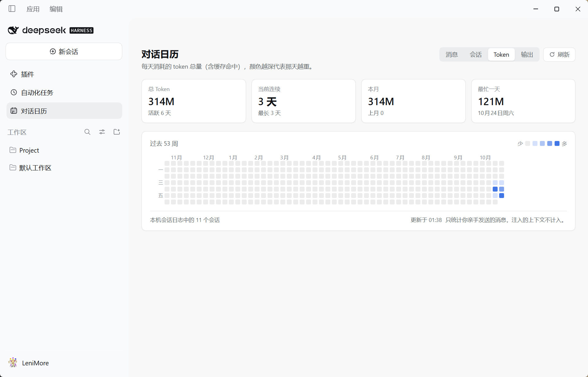Click the 活跃 6 天 text
The height and width of the screenshot is (377, 588).
coord(160,113)
